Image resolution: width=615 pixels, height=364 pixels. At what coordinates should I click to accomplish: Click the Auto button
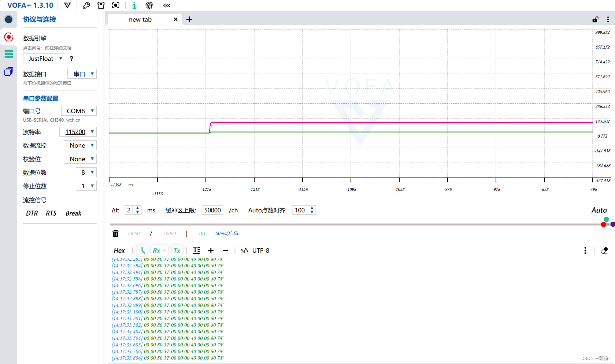[x=599, y=210]
